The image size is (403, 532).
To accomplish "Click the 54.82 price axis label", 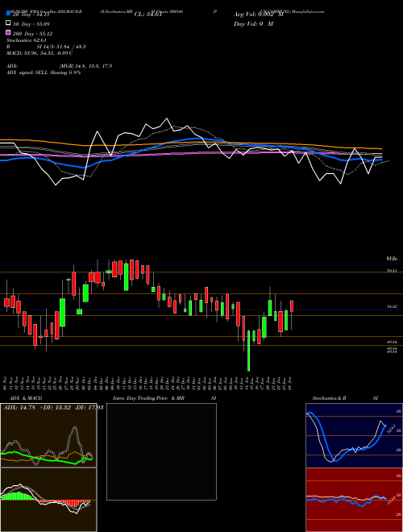I will [393, 306].
